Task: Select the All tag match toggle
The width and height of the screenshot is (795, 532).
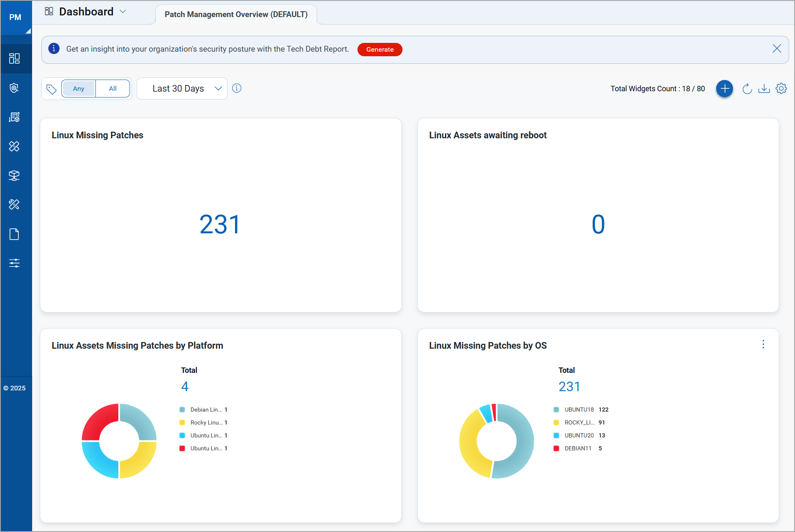Action: pos(112,89)
